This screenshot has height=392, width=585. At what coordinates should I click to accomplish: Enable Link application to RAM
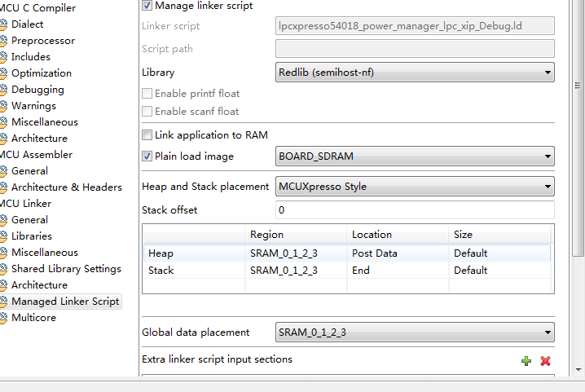[x=147, y=135]
